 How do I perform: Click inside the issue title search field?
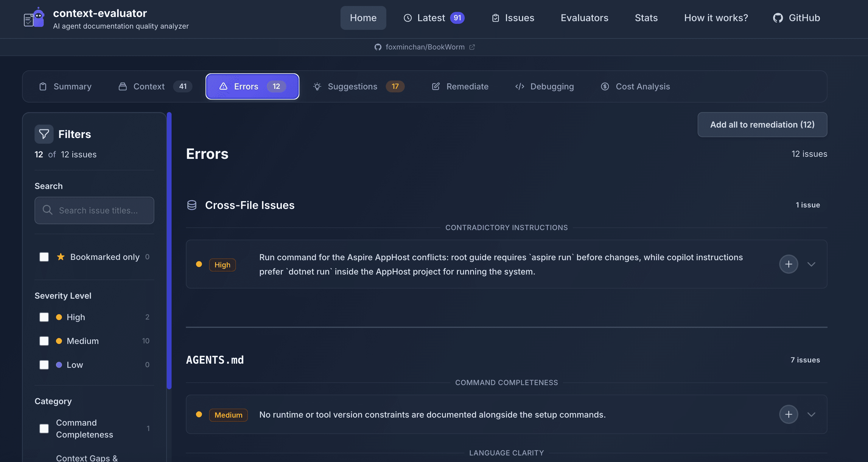point(94,210)
